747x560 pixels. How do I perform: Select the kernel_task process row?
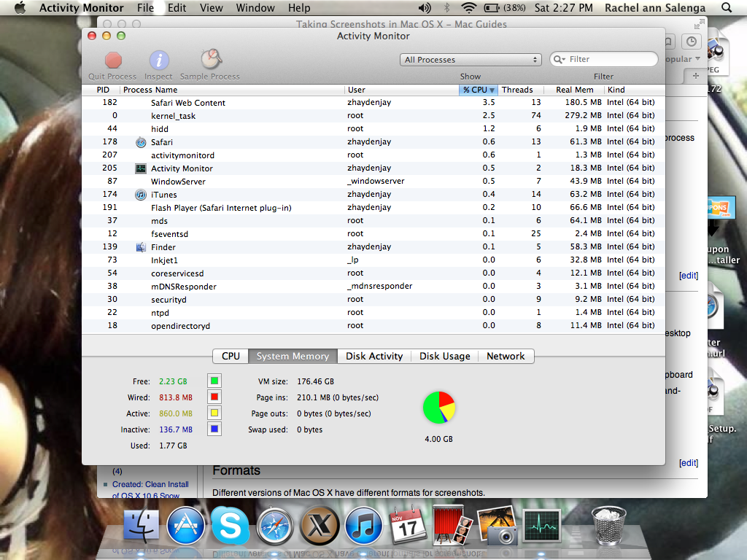tap(373, 116)
